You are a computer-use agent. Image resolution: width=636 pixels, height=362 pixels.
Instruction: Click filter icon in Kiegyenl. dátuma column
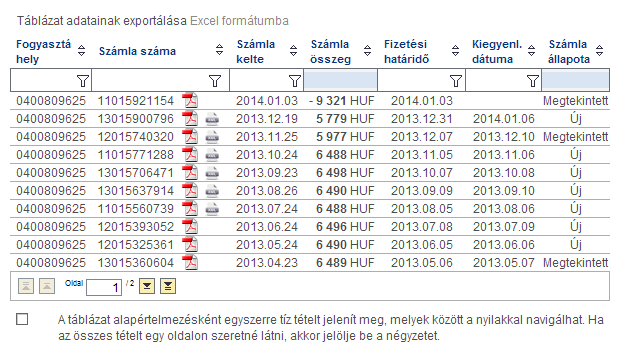(533, 81)
